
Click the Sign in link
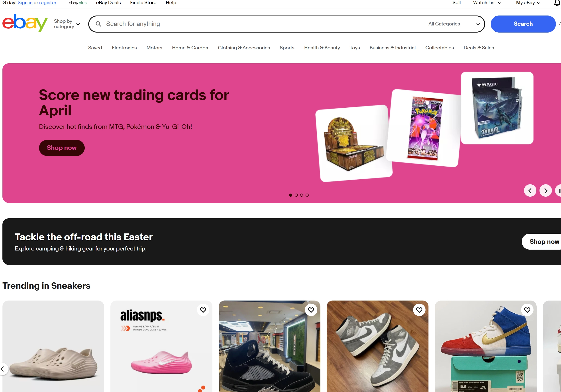[25, 3]
